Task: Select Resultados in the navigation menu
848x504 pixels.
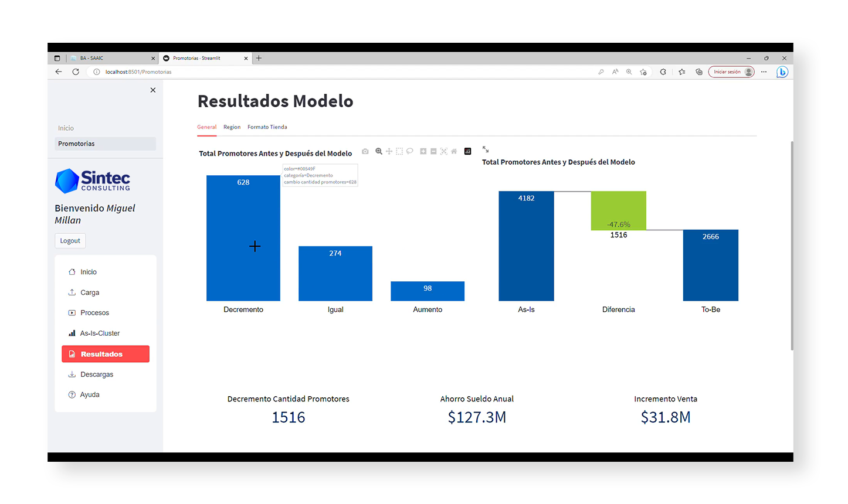Action: (x=106, y=354)
